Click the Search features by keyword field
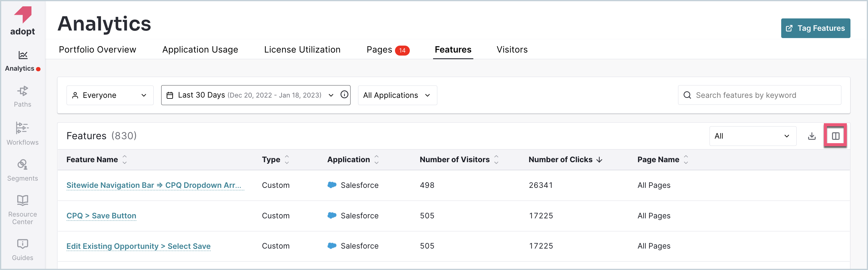This screenshot has height=270, width=868. 759,95
